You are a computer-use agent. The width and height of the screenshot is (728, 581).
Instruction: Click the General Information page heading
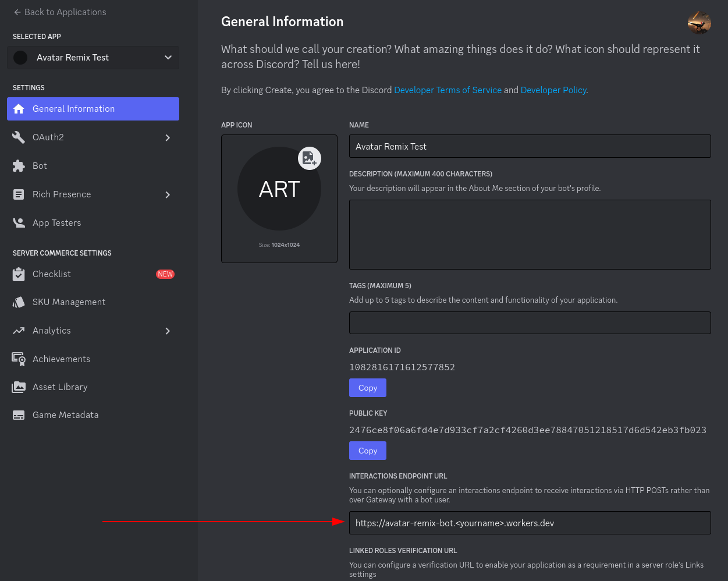[282, 22]
